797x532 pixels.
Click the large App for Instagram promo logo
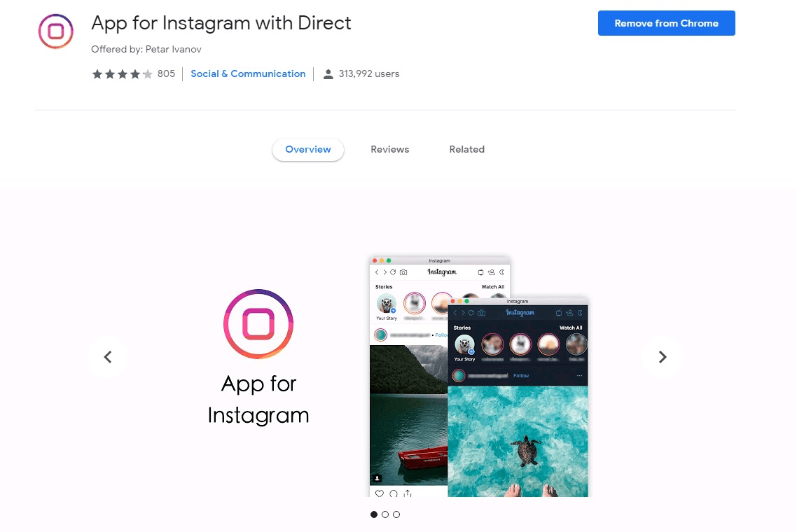(x=258, y=323)
